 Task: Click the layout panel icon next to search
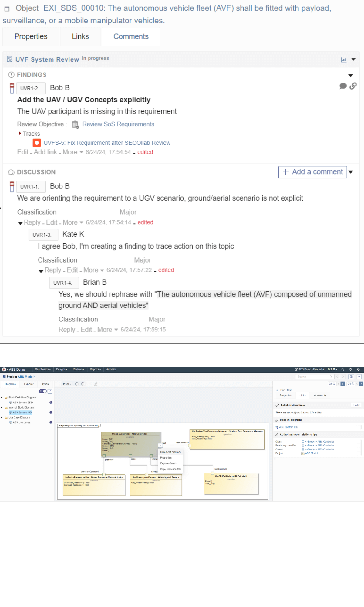pos(351,377)
